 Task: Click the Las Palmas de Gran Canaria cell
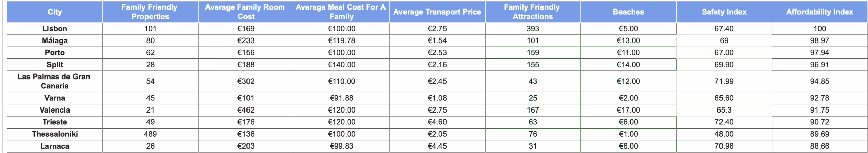pos(55,81)
